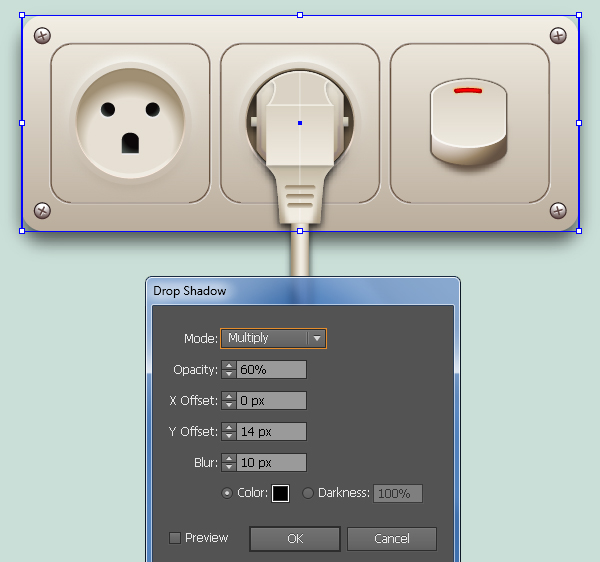
Task: Open the Mode dropdown set to Multiply
Action: click(x=273, y=338)
